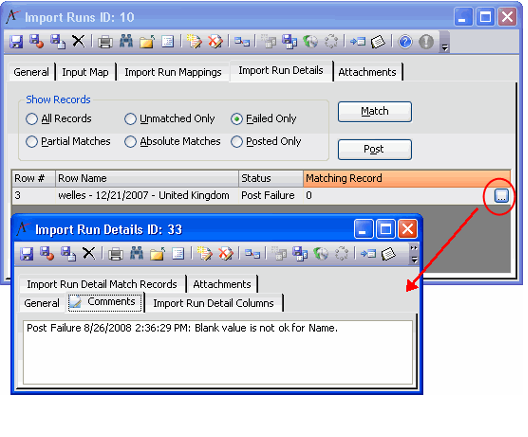The width and height of the screenshot is (528, 437).
Task: Click Save icon in Import Runs toolbar
Action: pyautogui.click(x=16, y=42)
